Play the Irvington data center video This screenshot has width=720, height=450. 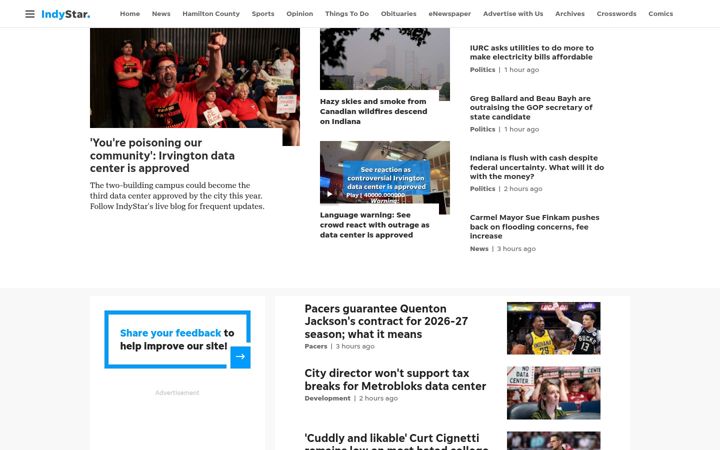tap(329, 194)
